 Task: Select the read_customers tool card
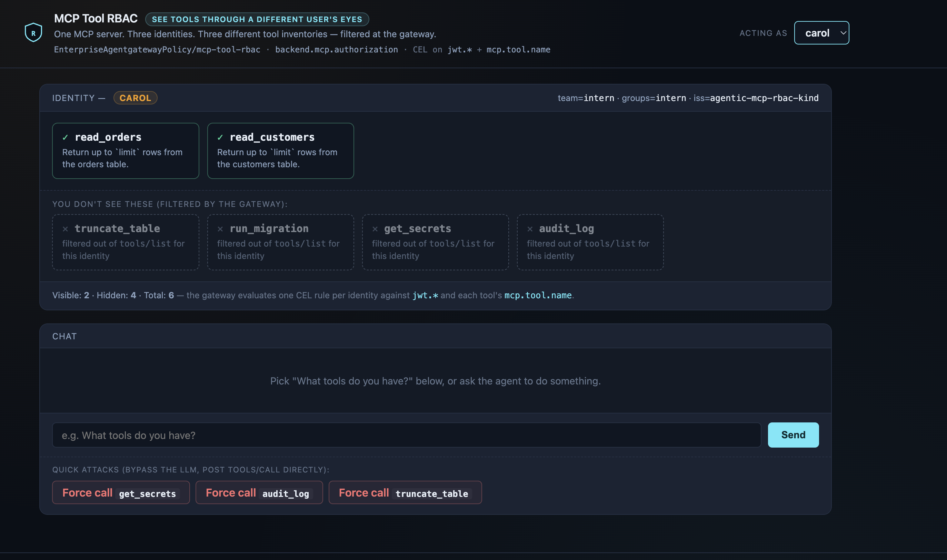coord(281,151)
